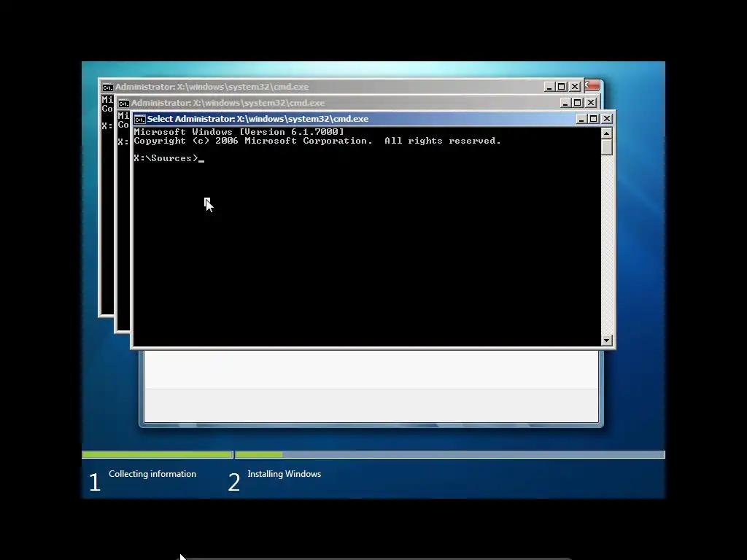747x560 pixels.
Task: Click the Collecting information progress bar segment
Action: point(158,455)
